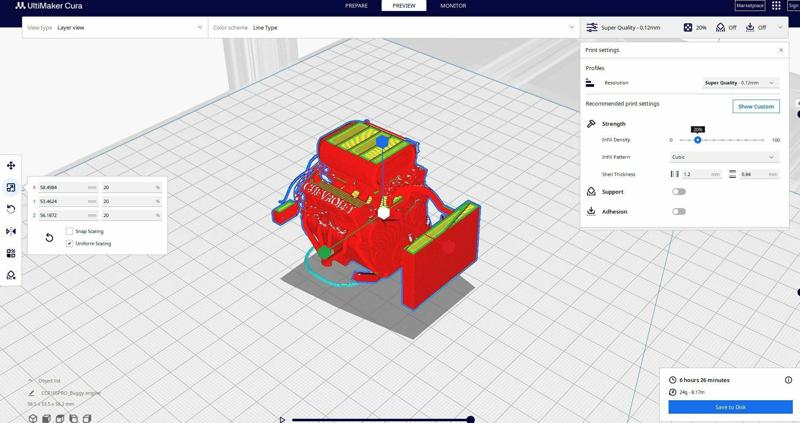Open the application switcher grid icon

click(x=776, y=6)
